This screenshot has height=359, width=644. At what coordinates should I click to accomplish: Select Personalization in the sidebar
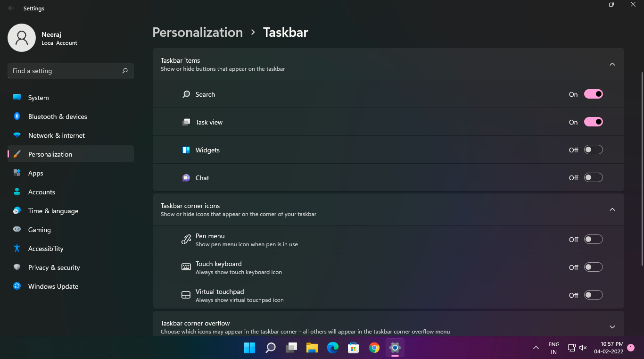point(71,154)
